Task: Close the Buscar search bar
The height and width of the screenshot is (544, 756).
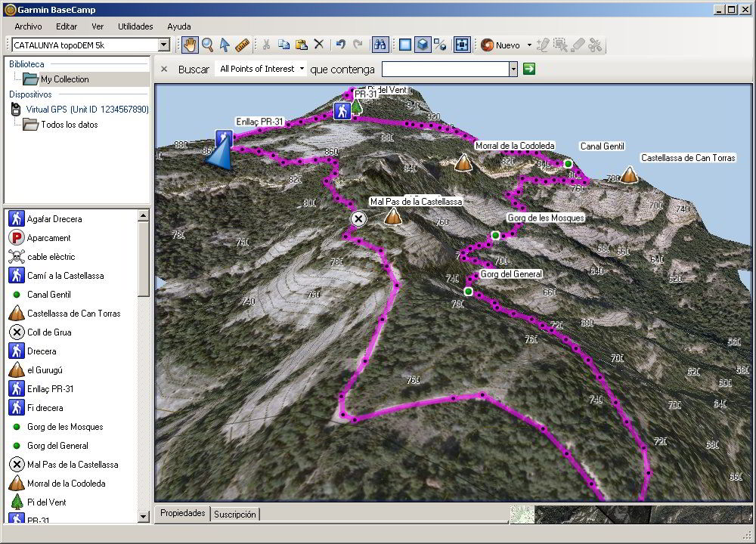Action: pyautogui.click(x=163, y=69)
